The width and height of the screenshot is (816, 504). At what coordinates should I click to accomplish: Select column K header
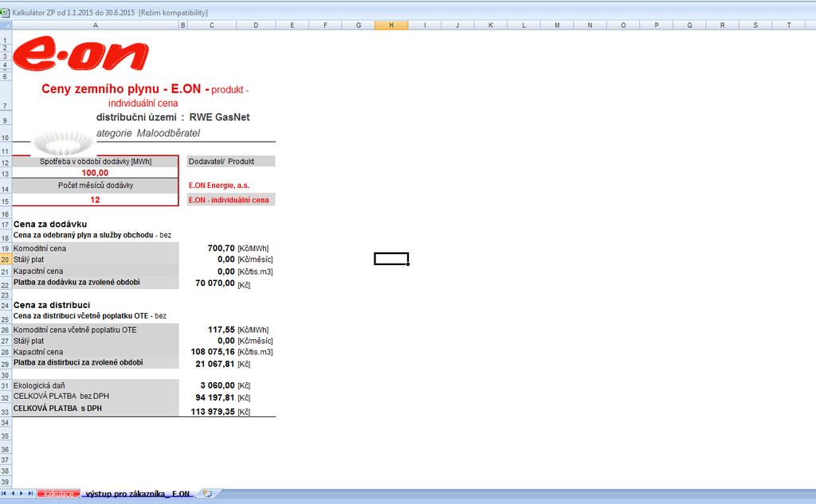click(x=491, y=25)
